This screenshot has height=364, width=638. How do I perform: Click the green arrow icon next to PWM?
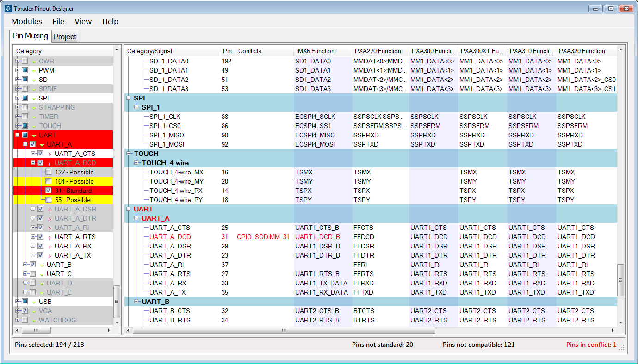34,71
